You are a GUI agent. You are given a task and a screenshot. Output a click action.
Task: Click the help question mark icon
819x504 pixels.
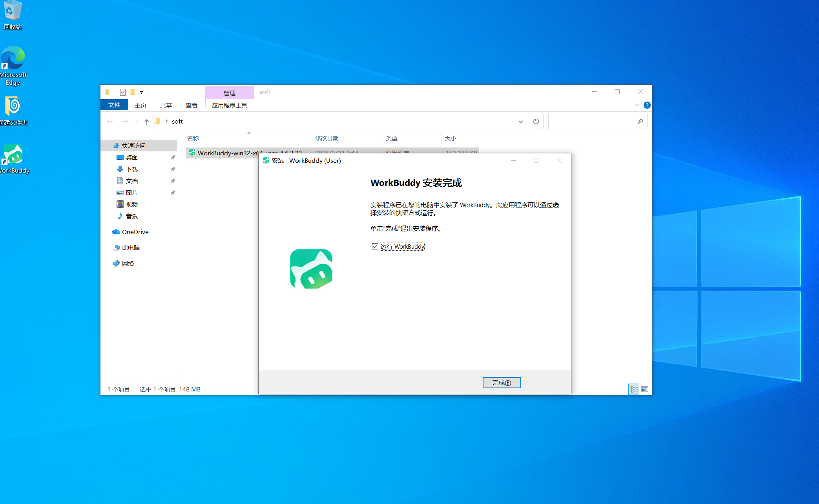647,105
